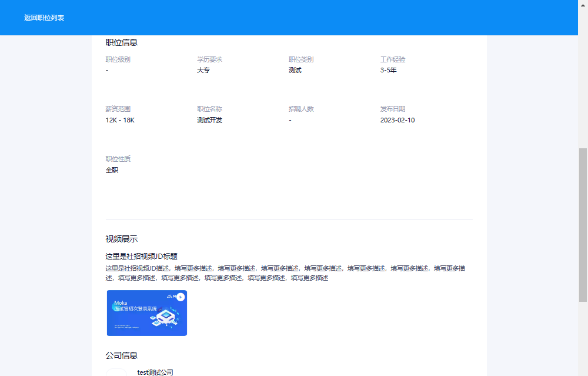Click the 全职 job nature value
Viewport: 588px width, 376px height.
click(x=112, y=170)
